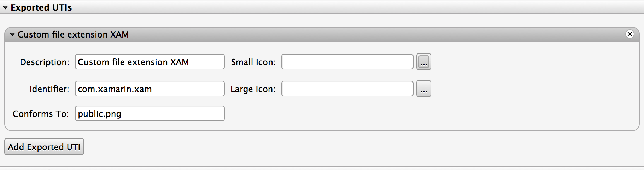Browse for a Small Icon file

424,62
